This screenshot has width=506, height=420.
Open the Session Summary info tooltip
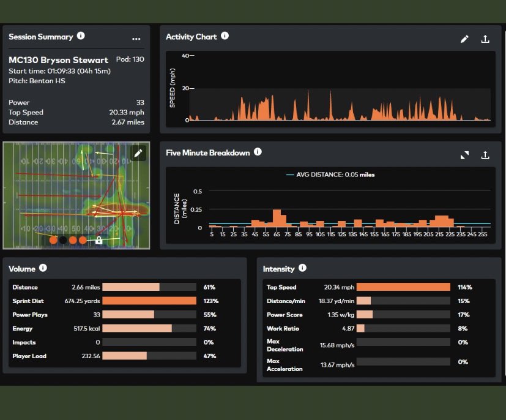[x=80, y=37]
